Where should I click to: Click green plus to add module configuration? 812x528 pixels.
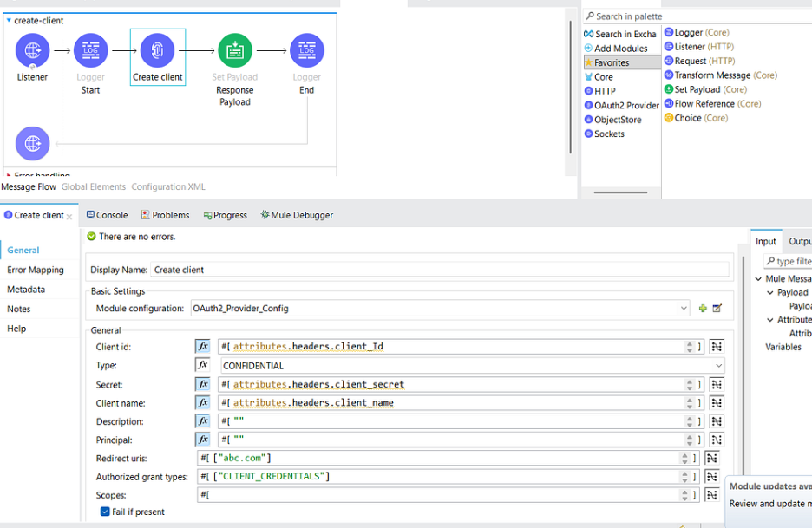[x=703, y=308]
